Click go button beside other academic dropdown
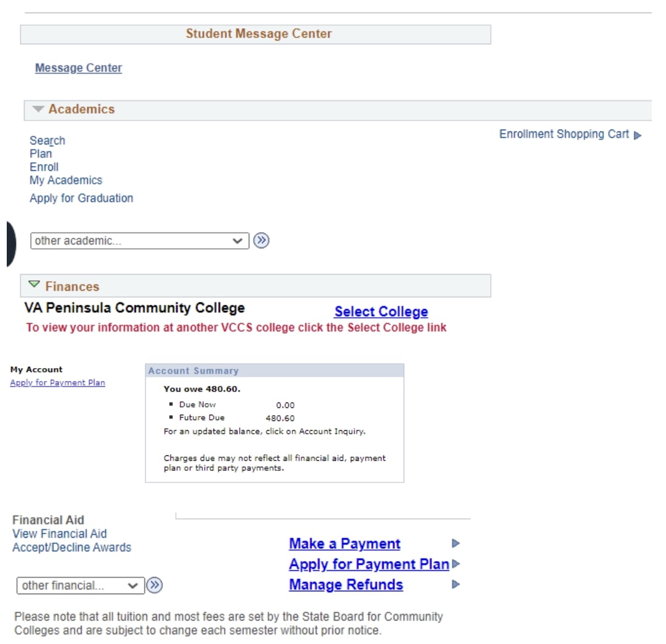This screenshot has height=644, width=666. click(262, 241)
